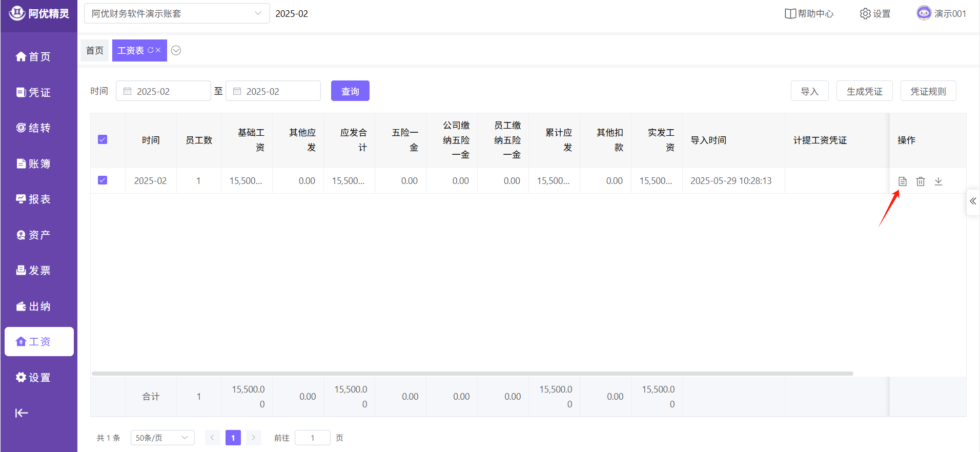Switch to the 首页 tab

click(x=95, y=50)
